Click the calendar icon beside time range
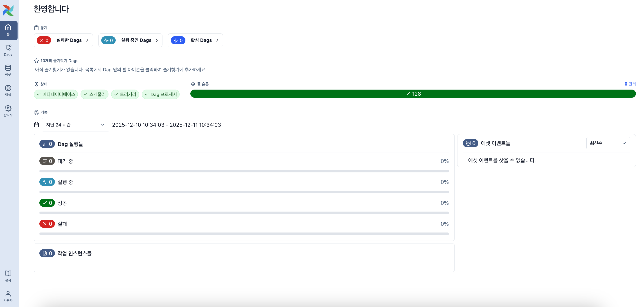This screenshot has height=307, width=644. click(36, 125)
